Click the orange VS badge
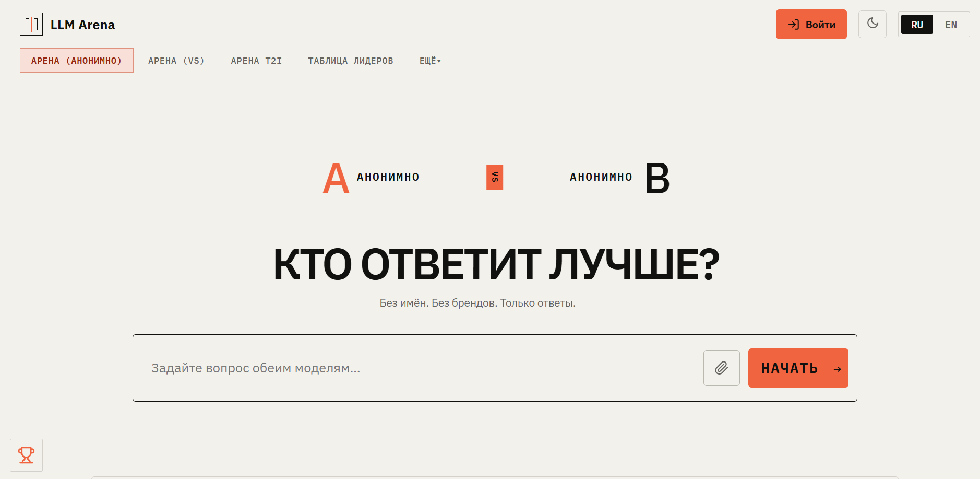This screenshot has height=479, width=980. tap(495, 177)
